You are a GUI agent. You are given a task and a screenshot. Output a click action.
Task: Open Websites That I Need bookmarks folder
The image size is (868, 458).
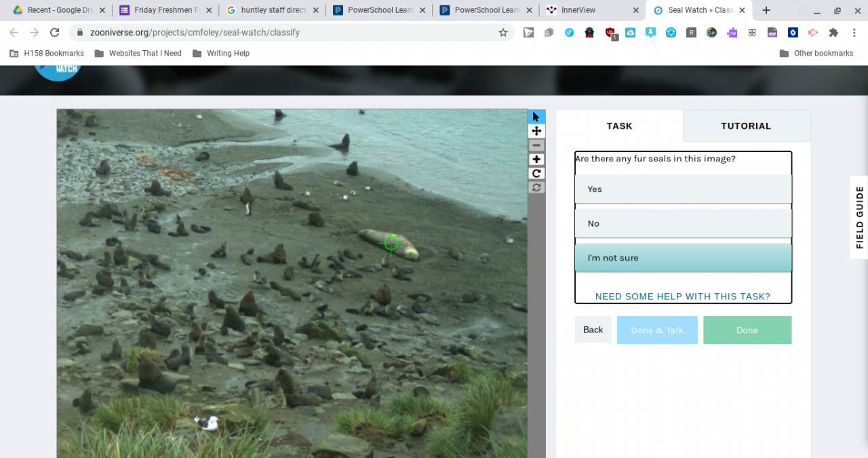click(138, 53)
